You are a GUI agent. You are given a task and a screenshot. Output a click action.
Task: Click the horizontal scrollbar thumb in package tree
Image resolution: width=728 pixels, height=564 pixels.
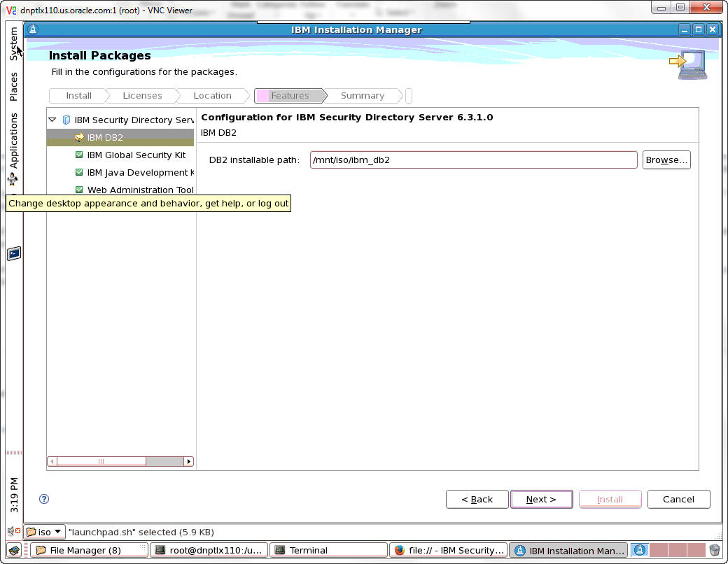coord(101,461)
